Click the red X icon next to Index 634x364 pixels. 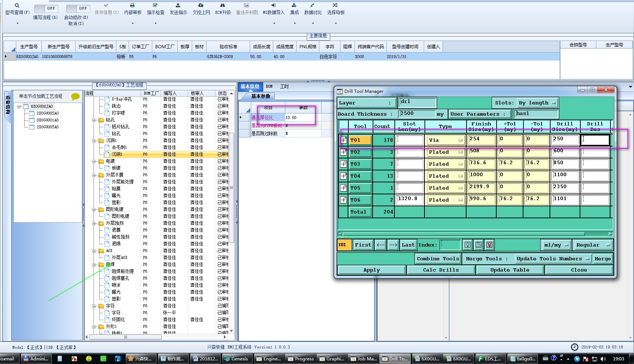tap(489, 245)
